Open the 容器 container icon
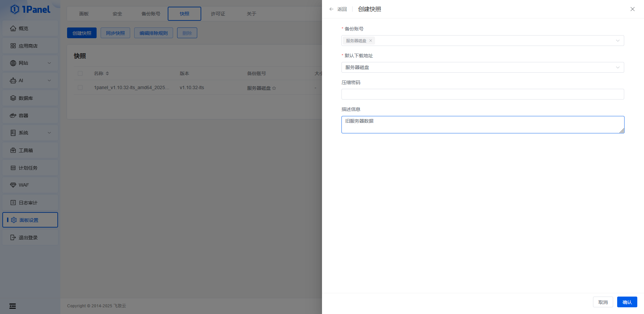 [x=13, y=116]
